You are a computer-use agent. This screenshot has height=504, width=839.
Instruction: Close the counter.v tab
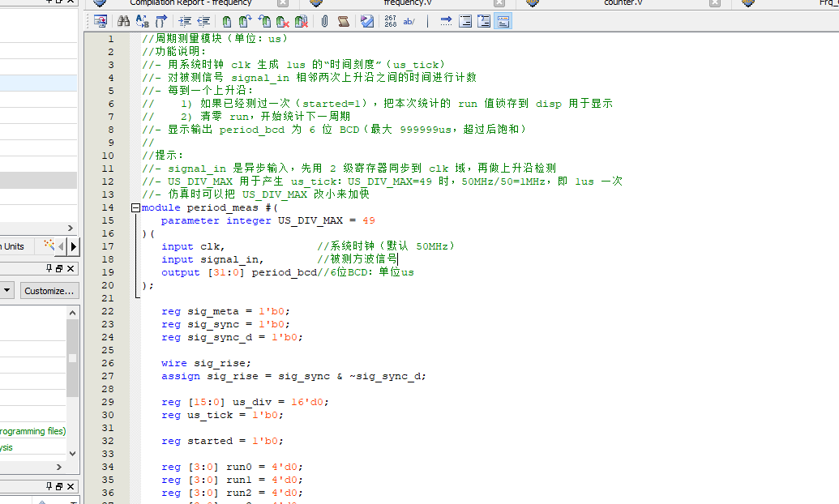point(715,2)
